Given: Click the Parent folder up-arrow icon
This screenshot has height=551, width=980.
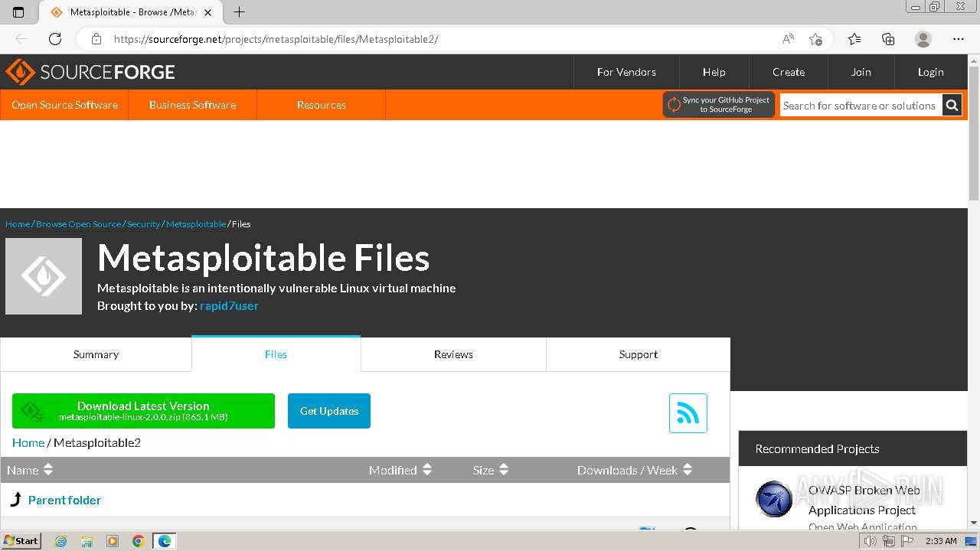Looking at the screenshot, I should pyautogui.click(x=16, y=500).
